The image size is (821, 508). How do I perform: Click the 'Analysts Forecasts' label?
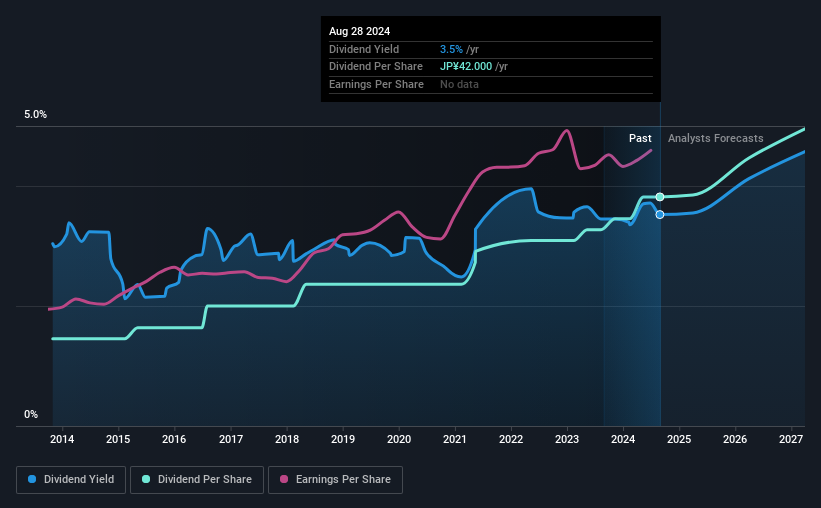715,138
